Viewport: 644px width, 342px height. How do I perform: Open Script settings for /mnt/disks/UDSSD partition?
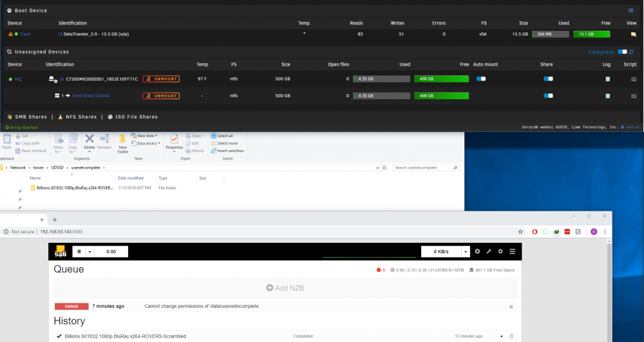634,96
